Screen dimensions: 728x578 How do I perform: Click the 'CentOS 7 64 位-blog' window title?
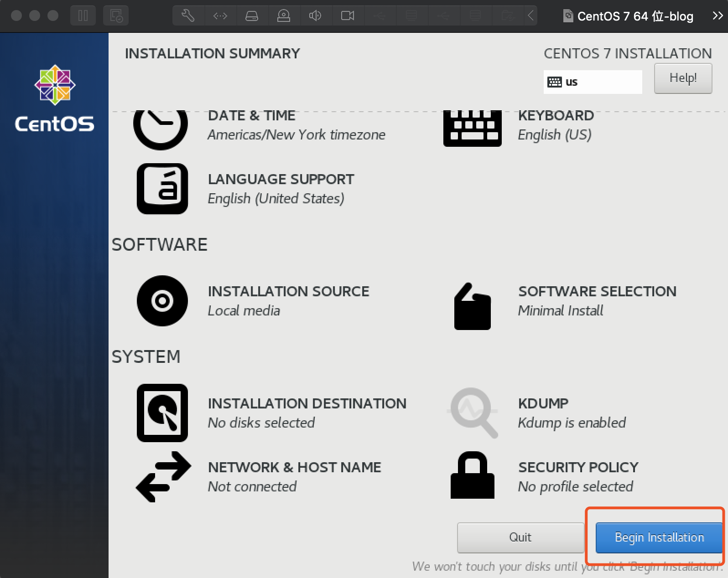coord(635,16)
